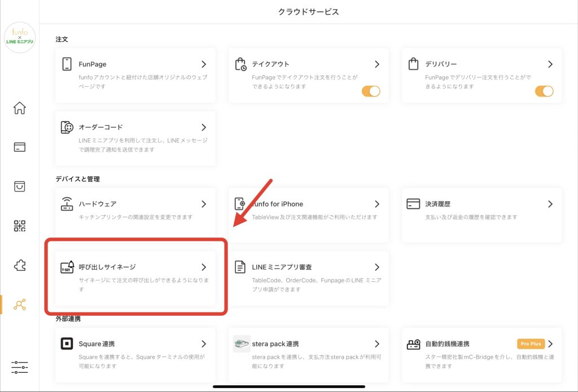The width and height of the screenshot is (578, 392).
Task: Open 呼び出しサイネージ via its chevron arrow
Action: (x=204, y=267)
